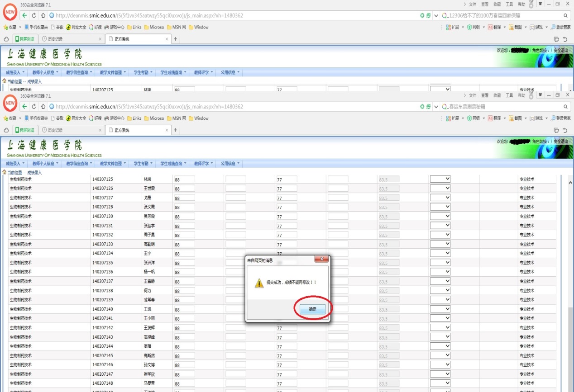Open the home page in the front browser window

[x=43, y=107]
